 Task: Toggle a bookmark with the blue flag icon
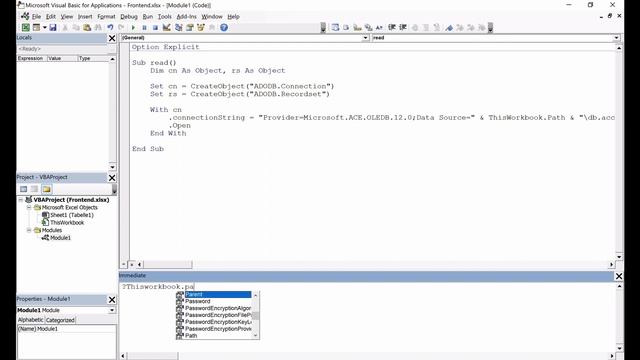pos(449,27)
